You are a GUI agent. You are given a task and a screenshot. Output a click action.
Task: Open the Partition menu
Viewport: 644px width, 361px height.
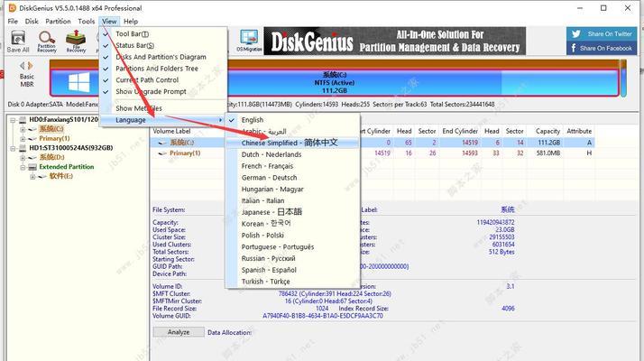(58, 22)
